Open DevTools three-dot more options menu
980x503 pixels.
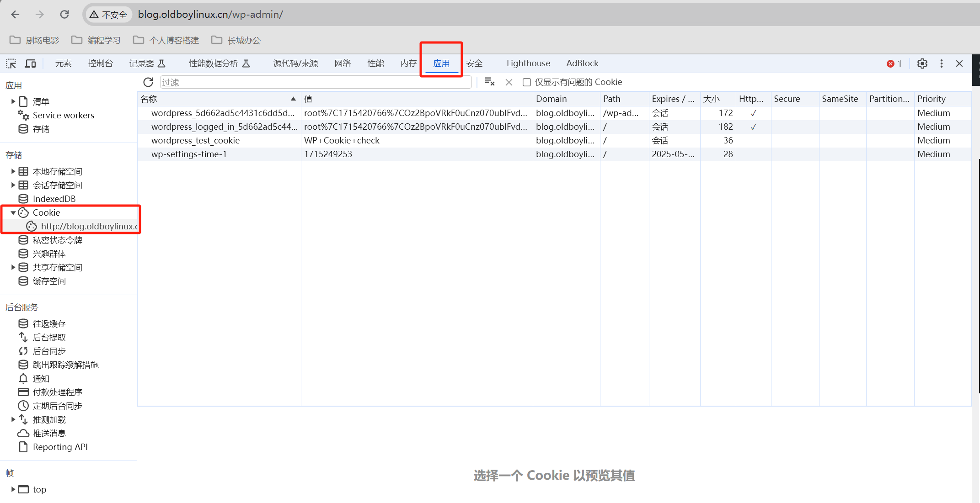point(942,64)
